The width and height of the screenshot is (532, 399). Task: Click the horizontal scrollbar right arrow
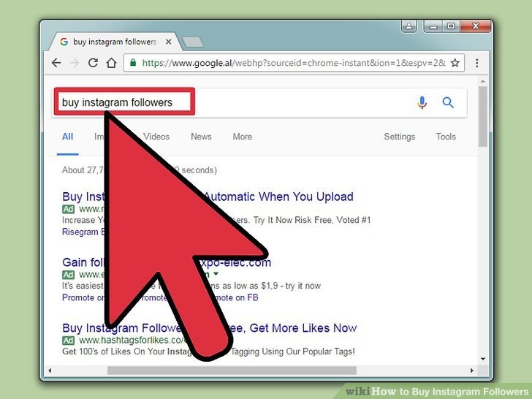coord(471,370)
